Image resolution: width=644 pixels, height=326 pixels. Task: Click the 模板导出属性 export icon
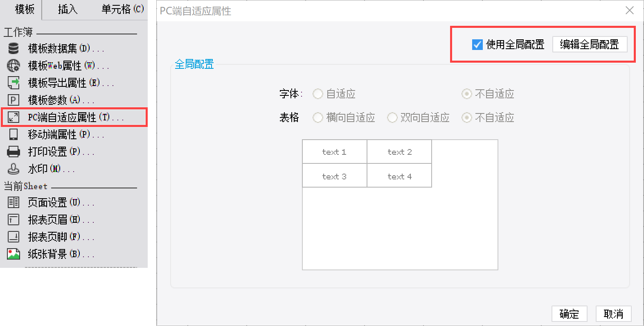(x=14, y=83)
